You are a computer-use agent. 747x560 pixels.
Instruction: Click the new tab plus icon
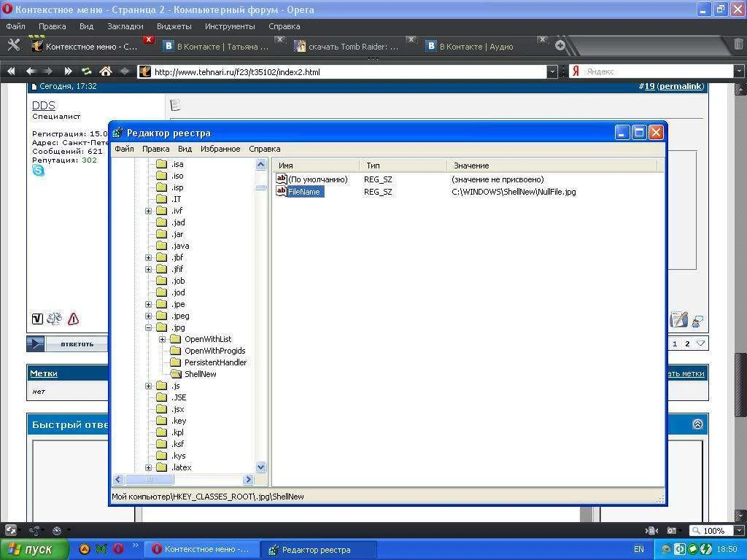(x=560, y=45)
